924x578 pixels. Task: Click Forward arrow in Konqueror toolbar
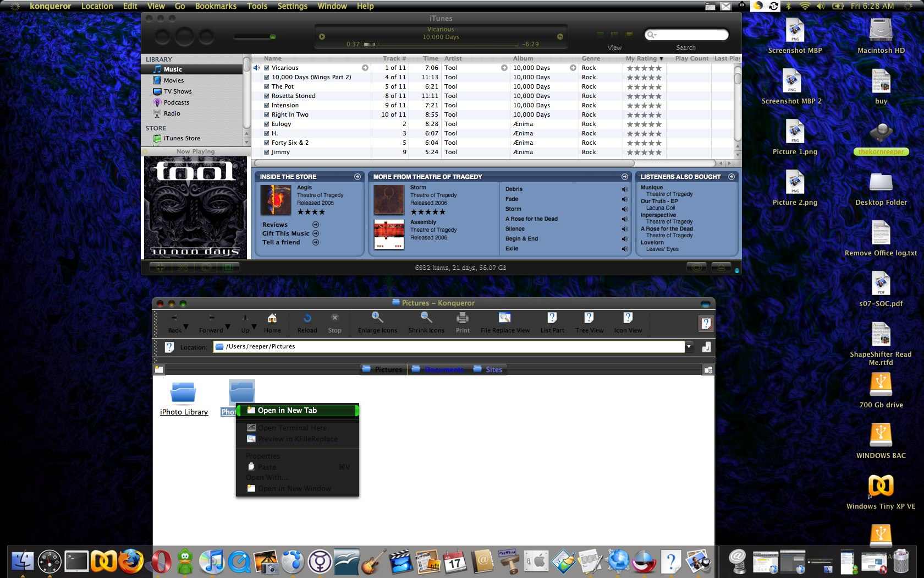212,318
